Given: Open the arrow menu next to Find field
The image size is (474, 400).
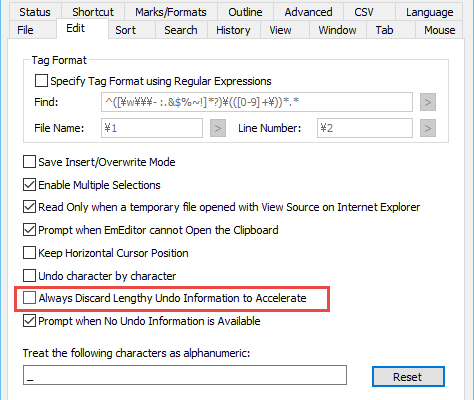Looking at the screenshot, I should coord(428,102).
